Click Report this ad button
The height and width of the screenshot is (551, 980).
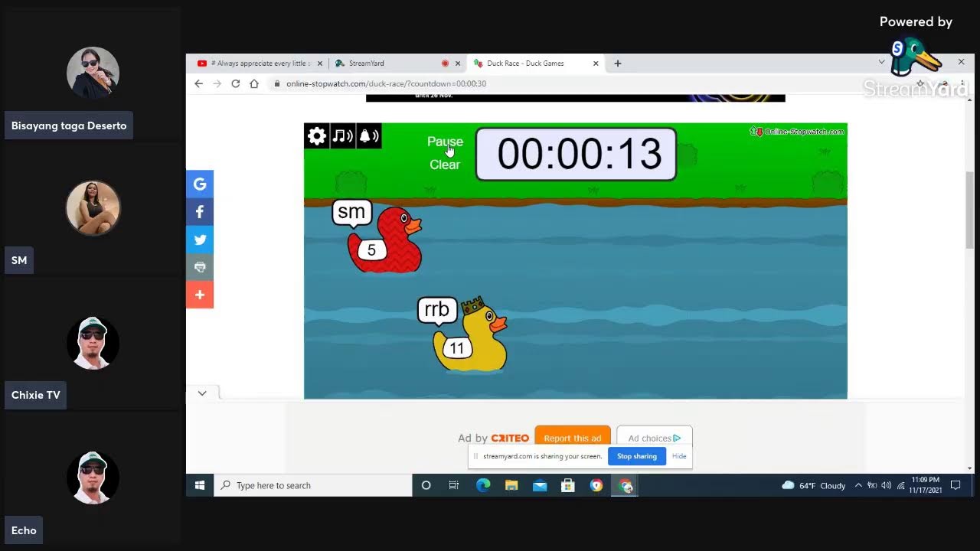point(573,438)
